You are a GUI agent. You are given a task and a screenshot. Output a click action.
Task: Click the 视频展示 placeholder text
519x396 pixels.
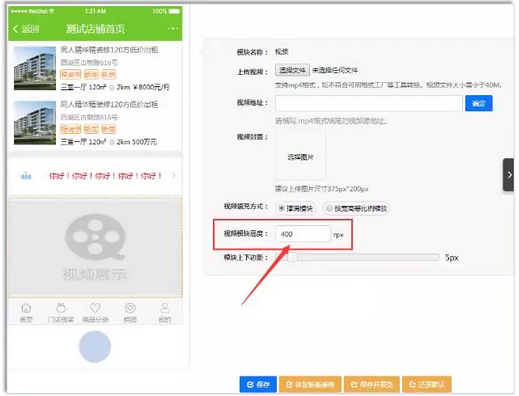click(x=95, y=275)
